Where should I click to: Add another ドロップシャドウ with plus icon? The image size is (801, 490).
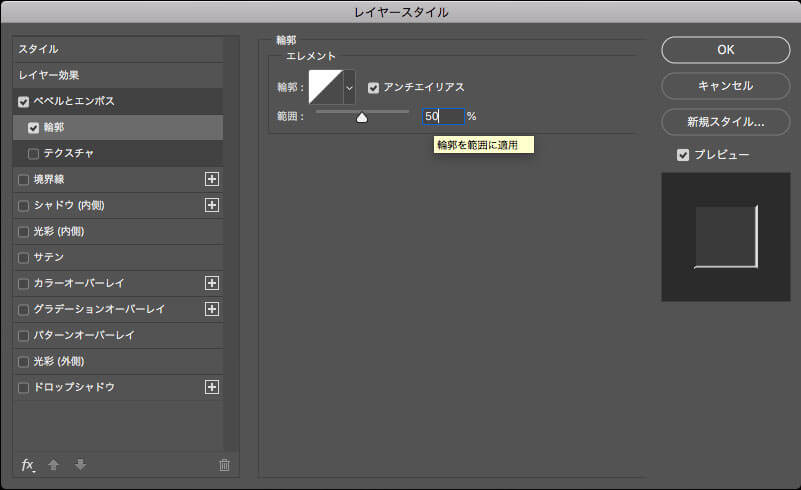click(212, 387)
